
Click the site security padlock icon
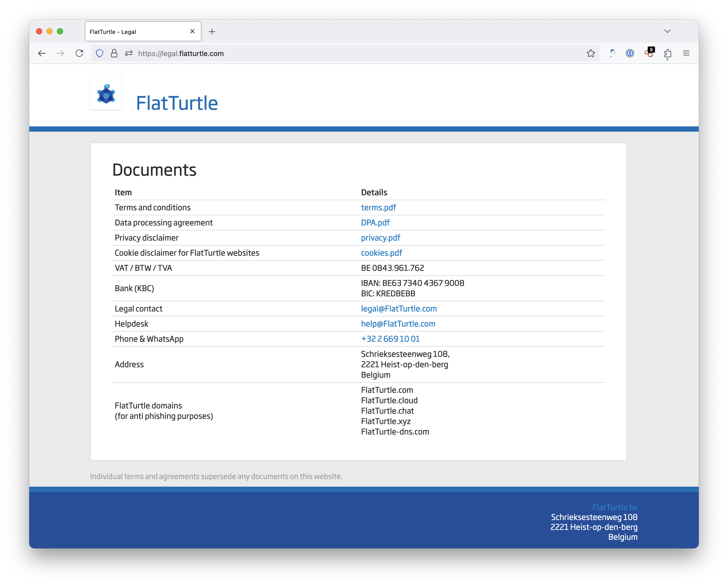(114, 53)
